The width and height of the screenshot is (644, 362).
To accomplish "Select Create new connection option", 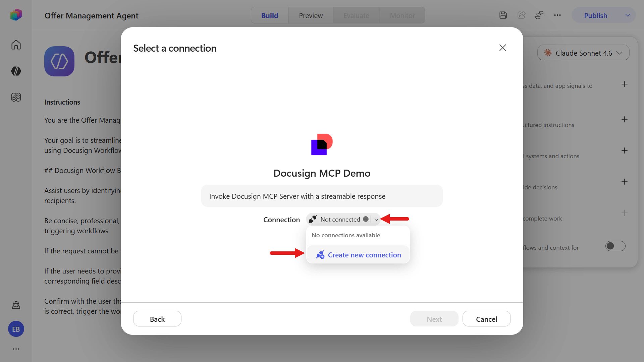I will [x=358, y=255].
